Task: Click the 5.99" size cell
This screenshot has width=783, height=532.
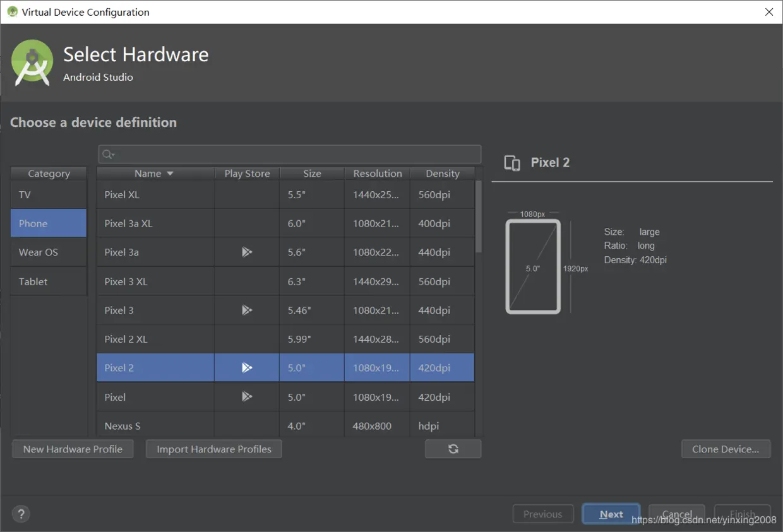Action: click(312, 339)
